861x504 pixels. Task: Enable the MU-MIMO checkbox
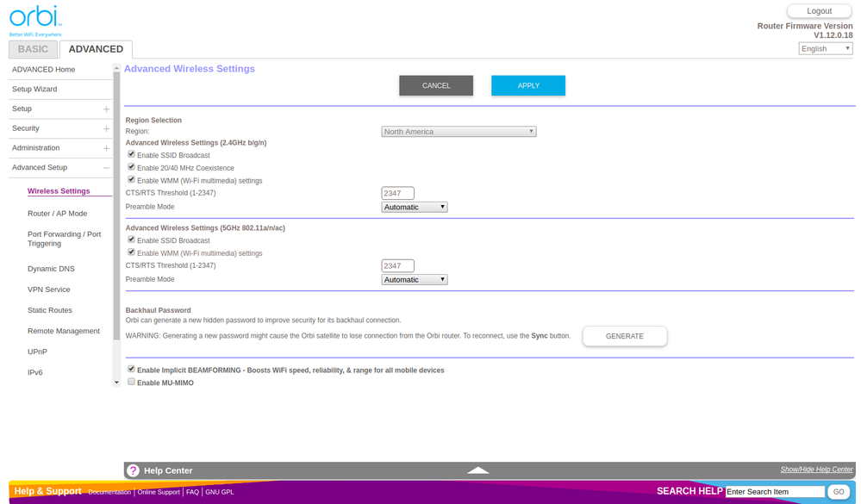tap(131, 382)
